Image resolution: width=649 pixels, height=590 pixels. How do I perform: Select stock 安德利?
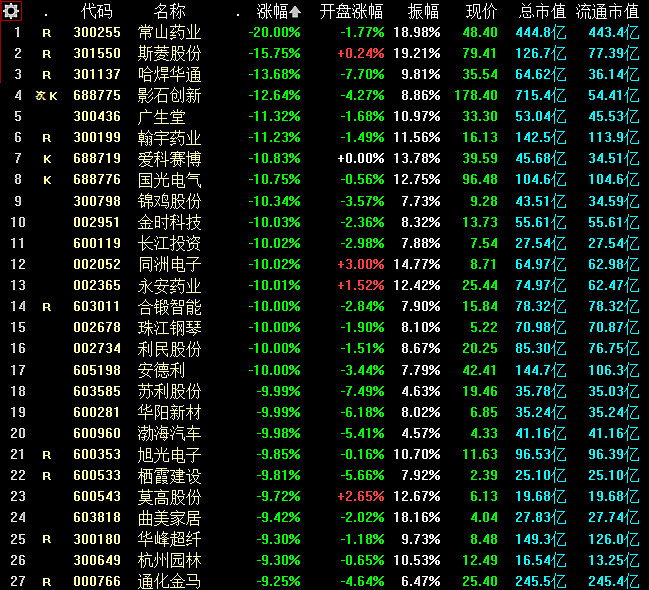[161, 370]
